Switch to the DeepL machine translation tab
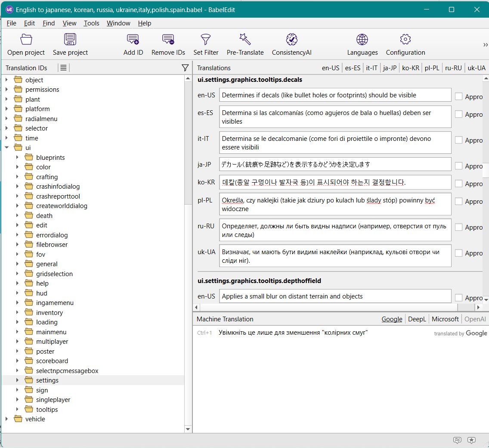Screen dimensions: 489x448 [417, 319]
